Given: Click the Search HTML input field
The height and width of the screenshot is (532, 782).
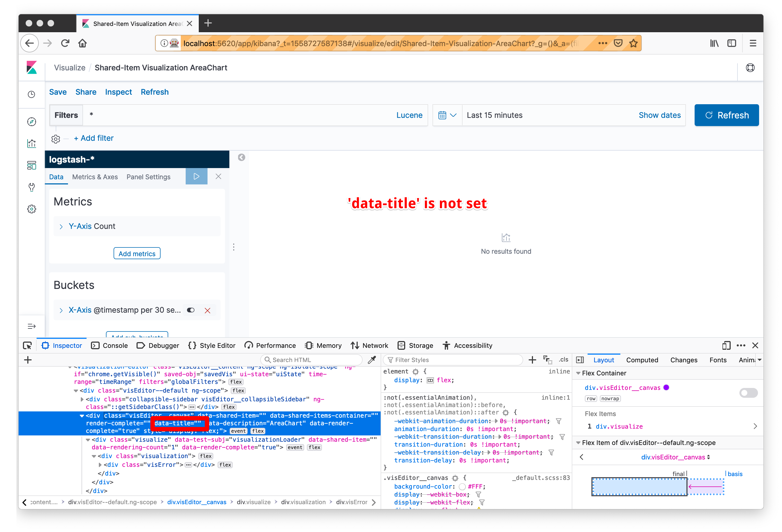Looking at the screenshot, I should click(311, 360).
